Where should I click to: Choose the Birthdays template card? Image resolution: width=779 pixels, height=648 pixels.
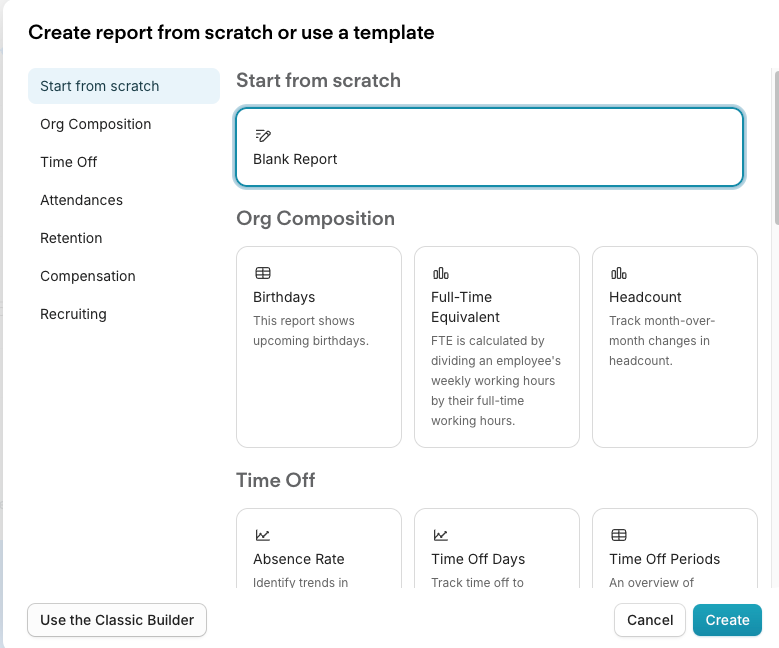[319, 347]
